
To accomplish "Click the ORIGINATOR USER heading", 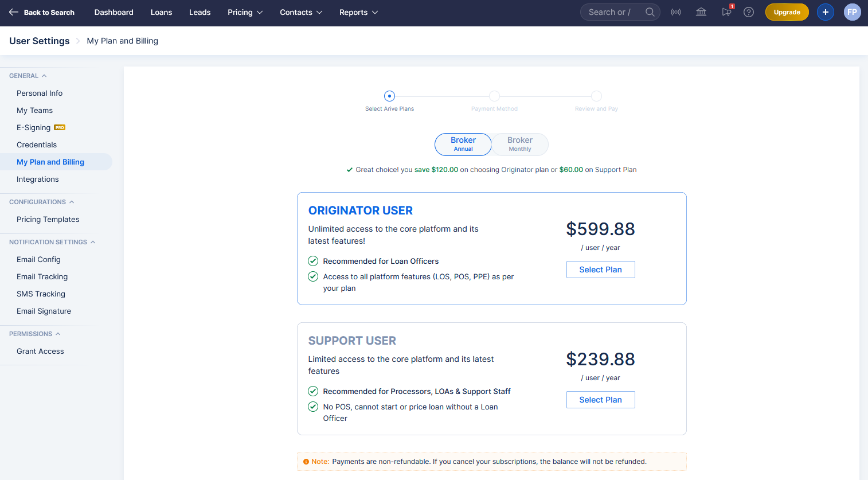I will (x=361, y=210).
